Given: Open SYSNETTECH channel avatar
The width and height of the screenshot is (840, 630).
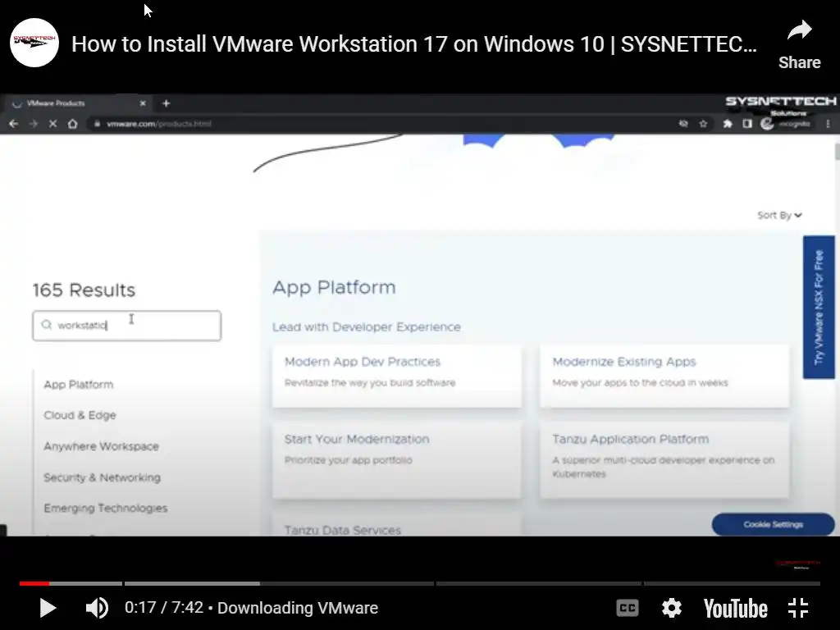Looking at the screenshot, I should [34, 43].
